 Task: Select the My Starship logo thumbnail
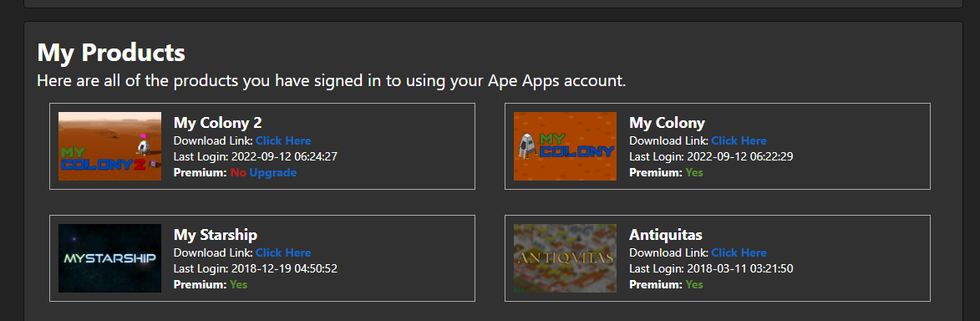(109, 258)
